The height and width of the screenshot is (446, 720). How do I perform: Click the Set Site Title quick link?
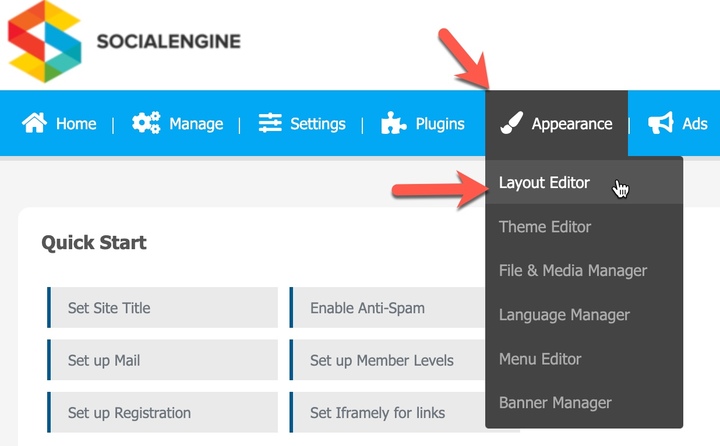point(163,308)
